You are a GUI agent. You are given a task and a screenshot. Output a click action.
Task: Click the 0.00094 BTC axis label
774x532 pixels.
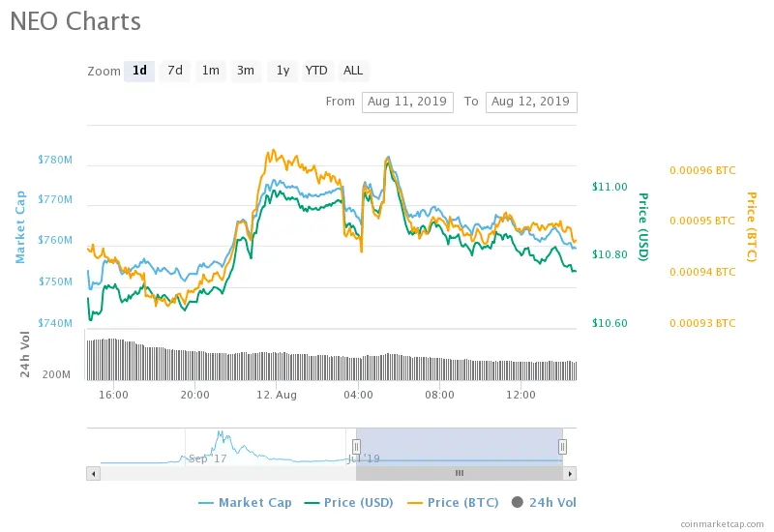tap(702, 272)
